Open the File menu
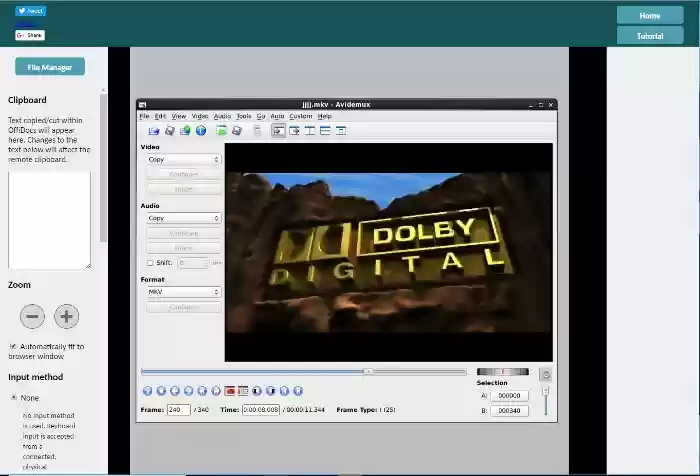This screenshot has height=476, width=700. 144,116
